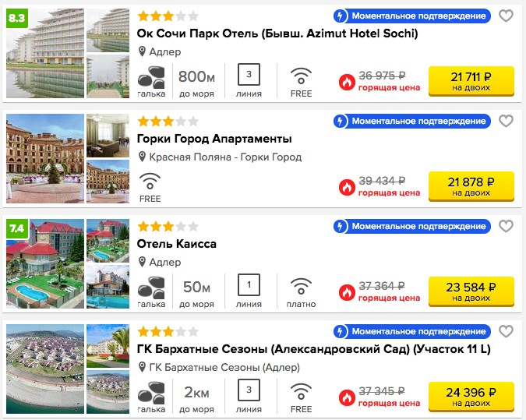Screen dimensions: 526x420
Task: Click the fire hot-price icon for Отель Каисса
Action: pos(347,292)
